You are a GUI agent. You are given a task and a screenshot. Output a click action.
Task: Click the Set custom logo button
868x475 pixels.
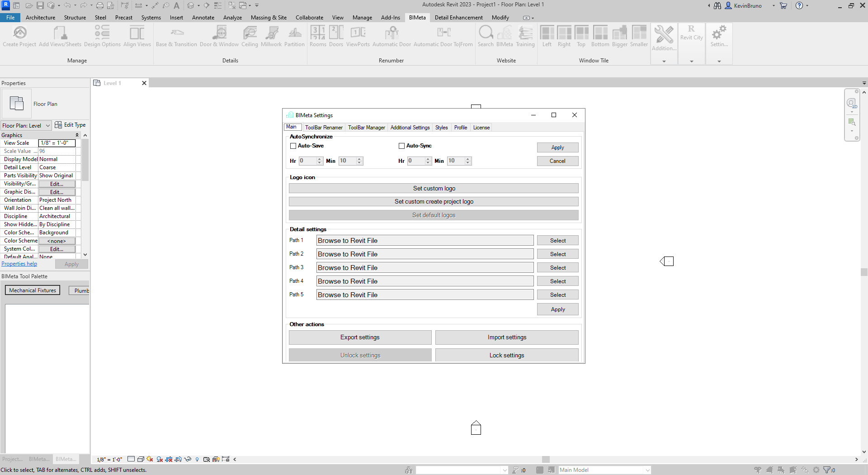point(434,188)
